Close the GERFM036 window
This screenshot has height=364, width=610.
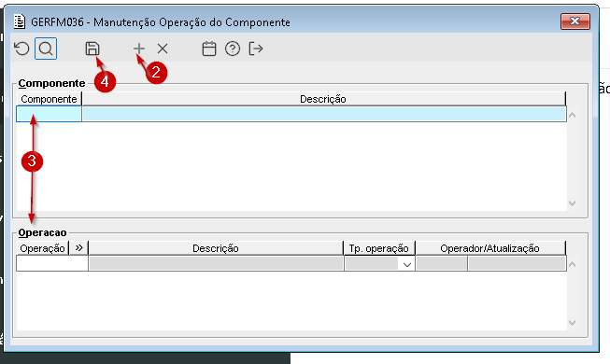pos(575,21)
